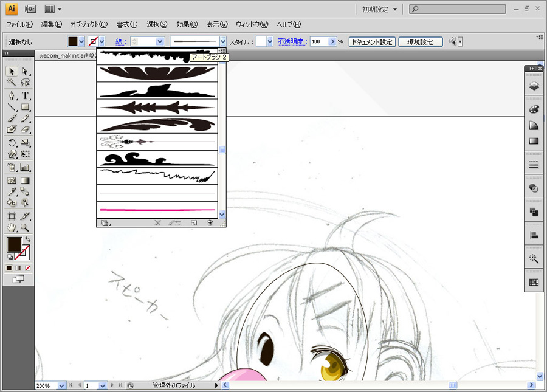This screenshot has width=547, height=392.
Task: Open the ファイル(F) menu
Action: [19, 24]
